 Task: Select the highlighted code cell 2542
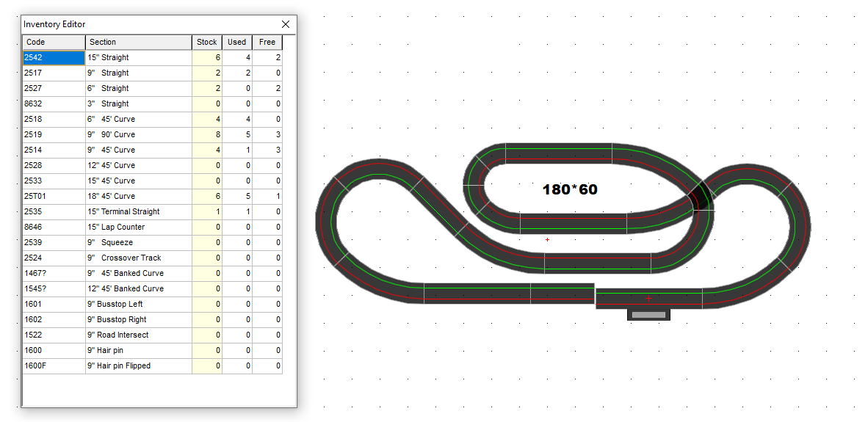click(54, 57)
